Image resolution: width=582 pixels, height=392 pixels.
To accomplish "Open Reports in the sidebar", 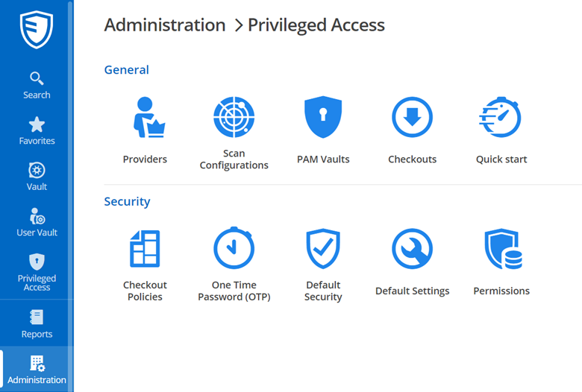I will click(37, 324).
